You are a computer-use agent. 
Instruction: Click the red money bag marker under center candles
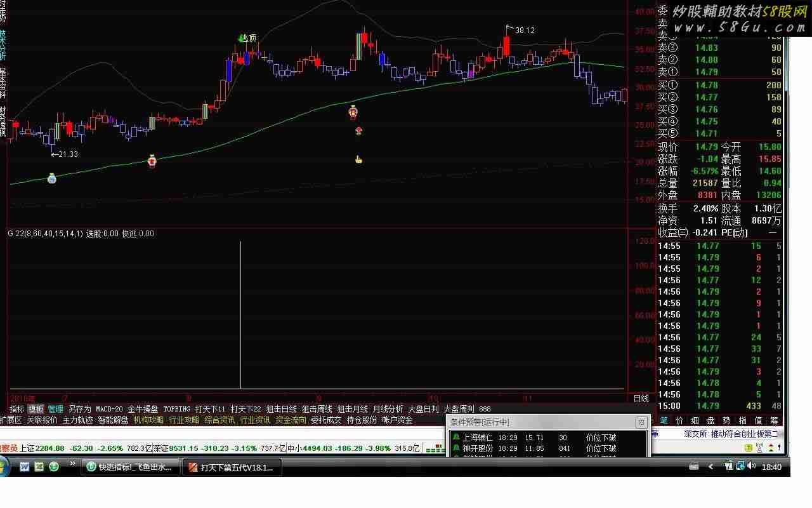pos(353,112)
